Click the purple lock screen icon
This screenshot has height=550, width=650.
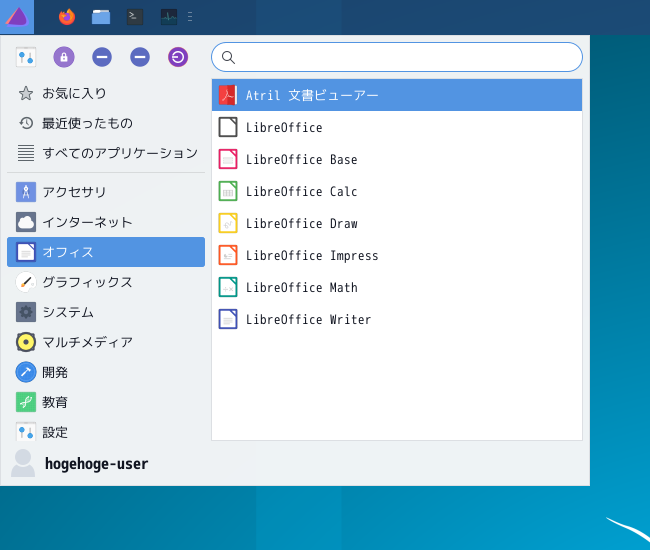64,57
